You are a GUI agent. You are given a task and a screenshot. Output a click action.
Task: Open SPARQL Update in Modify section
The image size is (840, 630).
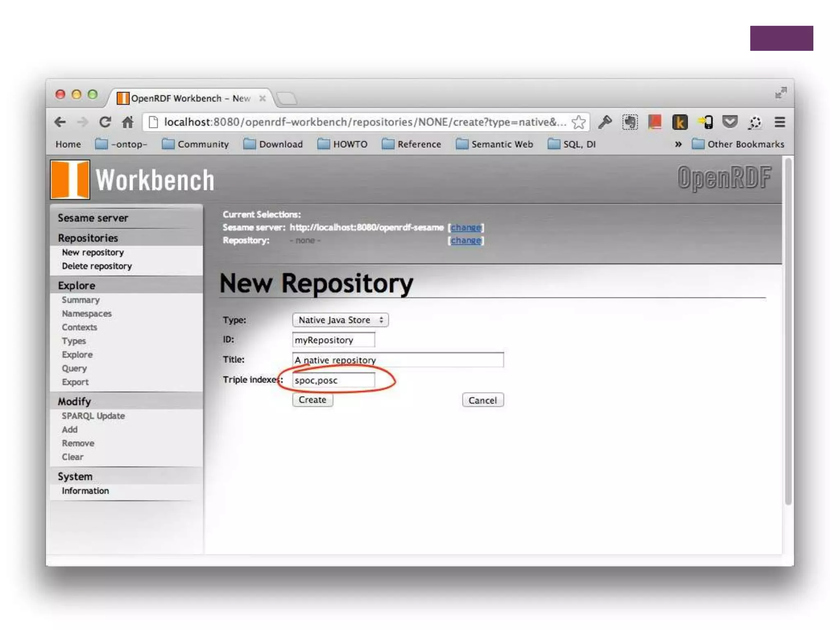93,416
